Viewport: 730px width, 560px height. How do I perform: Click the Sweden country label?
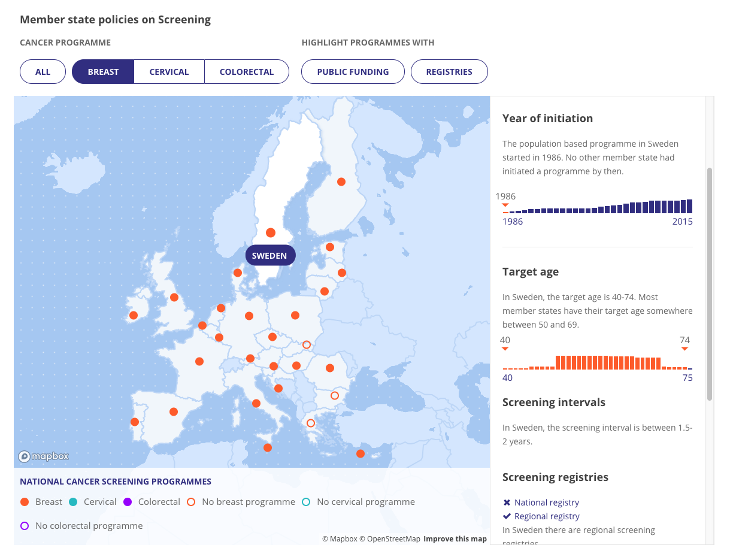point(269,256)
